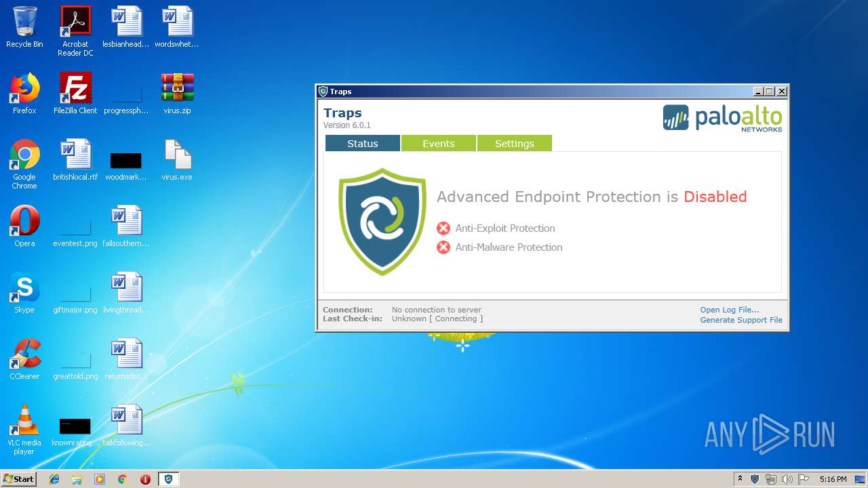This screenshot has height=488, width=868.
Task: Minimize the Traps window
Action: coord(758,91)
